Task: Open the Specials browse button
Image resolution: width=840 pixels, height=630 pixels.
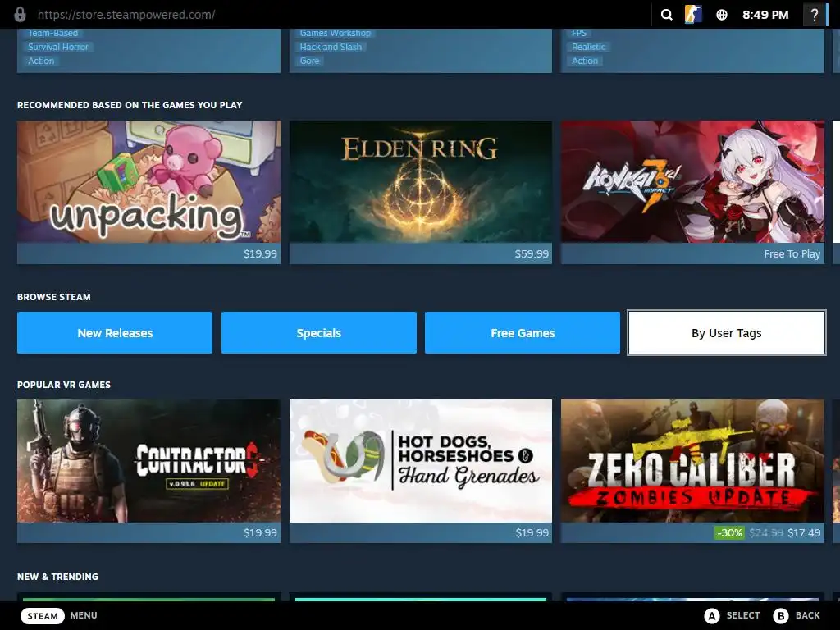Action: pos(319,333)
